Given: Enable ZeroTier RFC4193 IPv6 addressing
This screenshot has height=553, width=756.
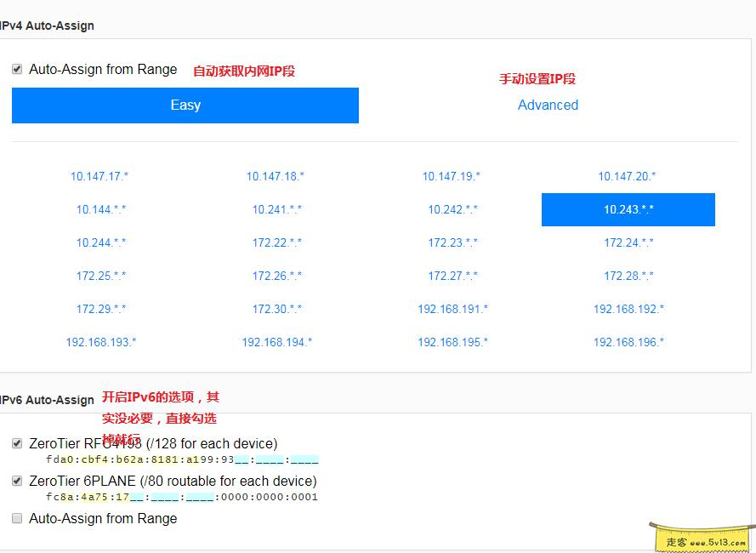Looking at the screenshot, I should [x=17, y=443].
